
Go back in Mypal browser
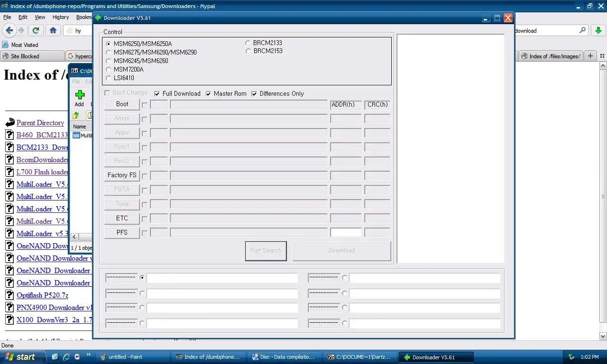[9, 30]
